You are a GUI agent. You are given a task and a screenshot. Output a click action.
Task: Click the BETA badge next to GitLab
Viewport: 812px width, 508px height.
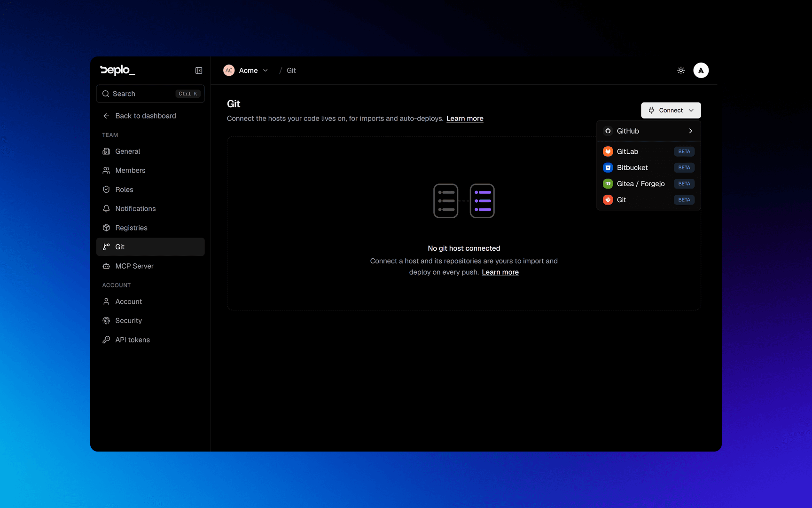[x=684, y=151]
